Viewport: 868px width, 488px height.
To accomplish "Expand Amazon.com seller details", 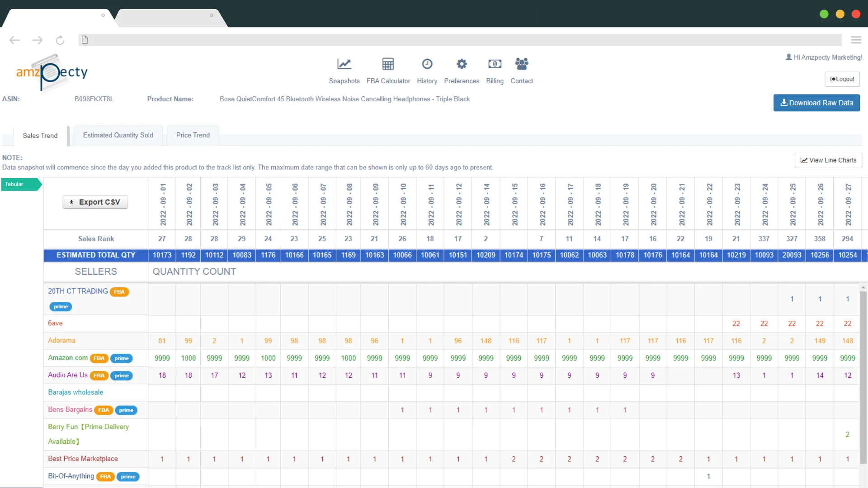I will point(67,357).
